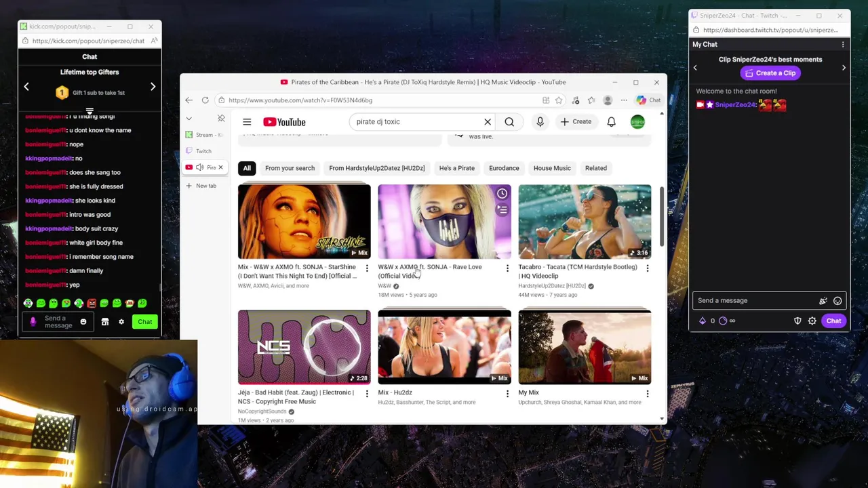Open the YouTube Create button
The image size is (868, 488).
(x=576, y=122)
